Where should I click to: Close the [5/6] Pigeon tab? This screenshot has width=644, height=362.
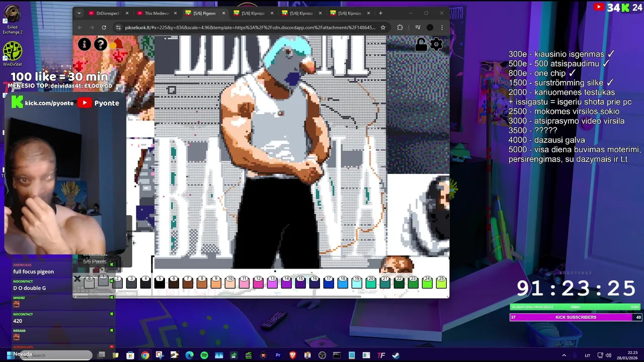pyautogui.click(x=223, y=13)
